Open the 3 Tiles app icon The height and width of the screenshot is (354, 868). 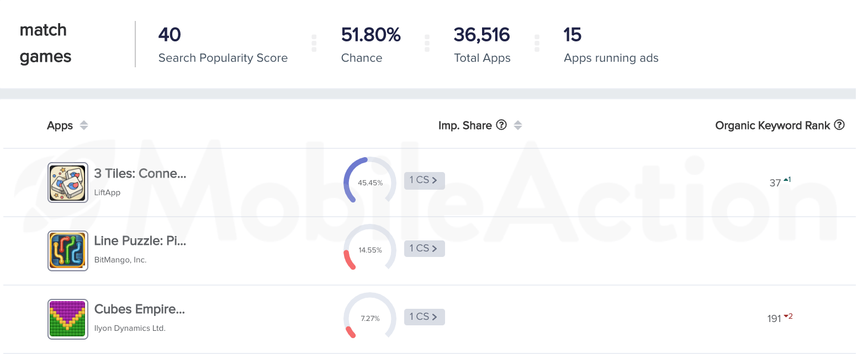(x=68, y=183)
